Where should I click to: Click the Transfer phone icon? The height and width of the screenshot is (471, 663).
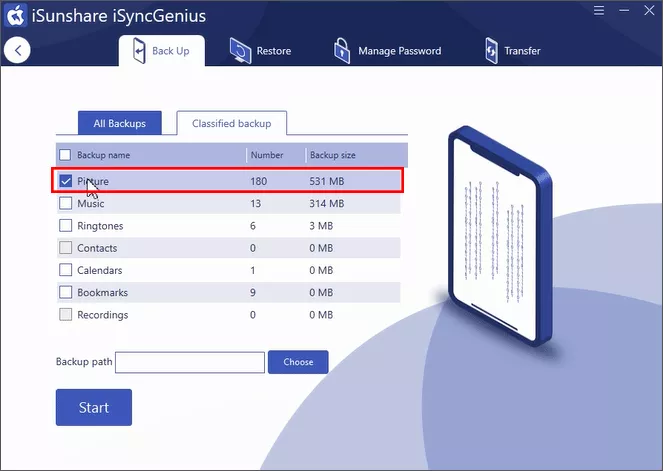[x=491, y=51]
